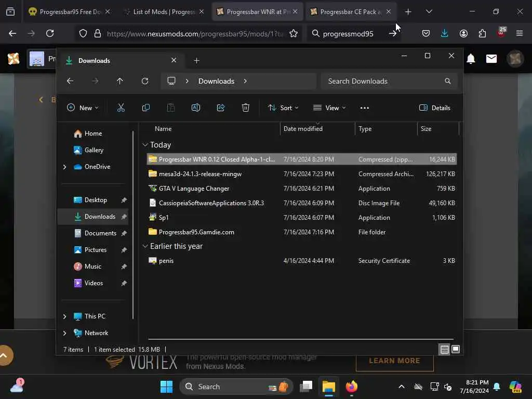
Task: Collapse the Earlier this year group
Action: 145,246
